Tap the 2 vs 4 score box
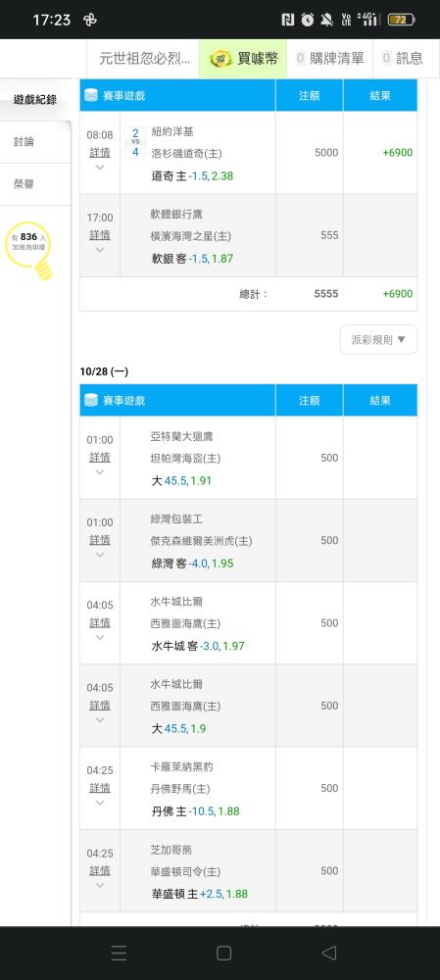This screenshot has height=980, width=440. [x=135, y=142]
